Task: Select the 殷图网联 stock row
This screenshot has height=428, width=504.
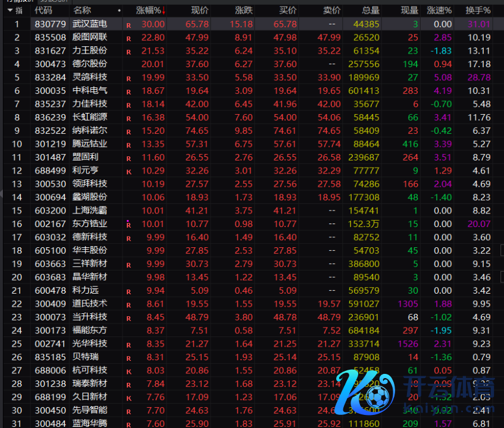Action: tap(89, 37)
